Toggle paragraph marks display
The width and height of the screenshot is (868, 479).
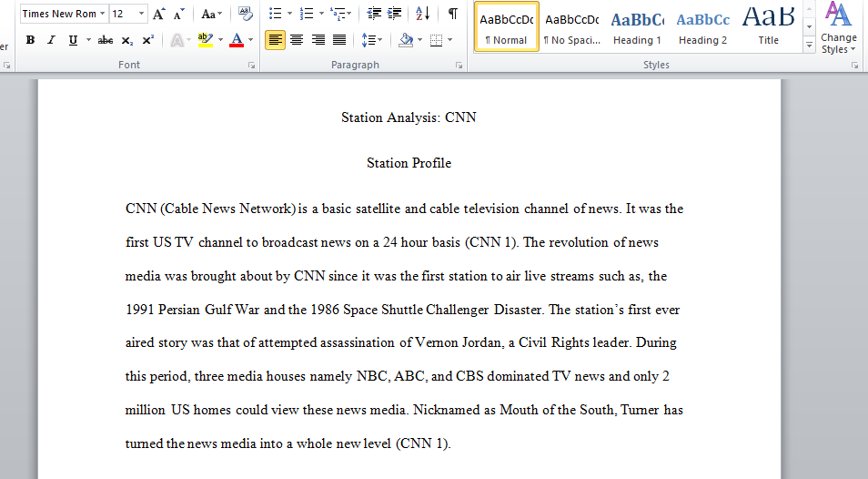tap(453, 14)
